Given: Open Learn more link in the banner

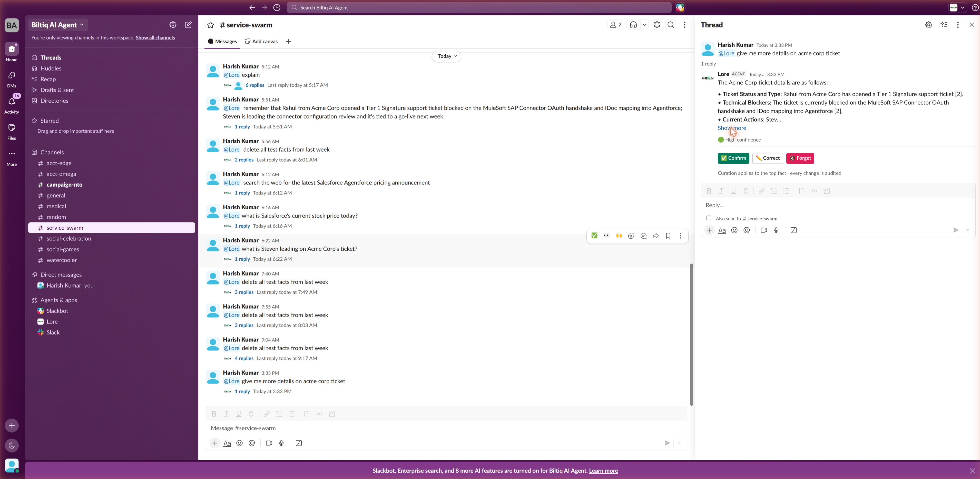Looking at the screenshot, I should pyautogui.click(x=603, y=471).
